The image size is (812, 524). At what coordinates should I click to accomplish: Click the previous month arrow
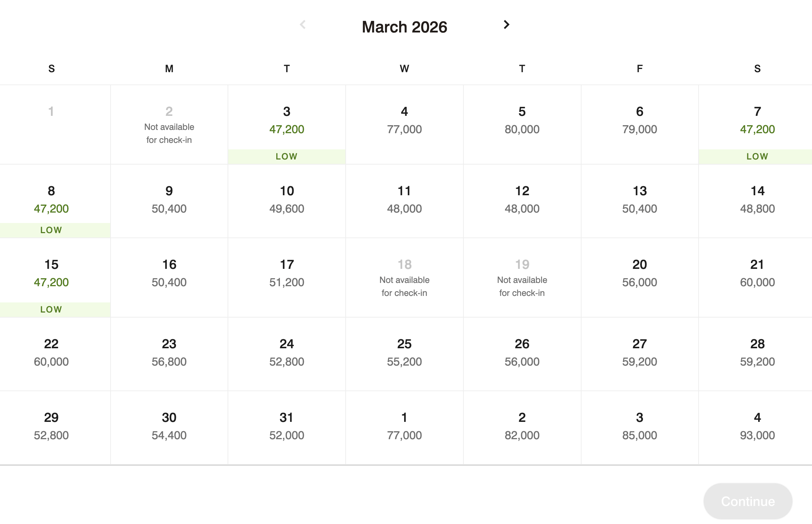tap(303, 25)
